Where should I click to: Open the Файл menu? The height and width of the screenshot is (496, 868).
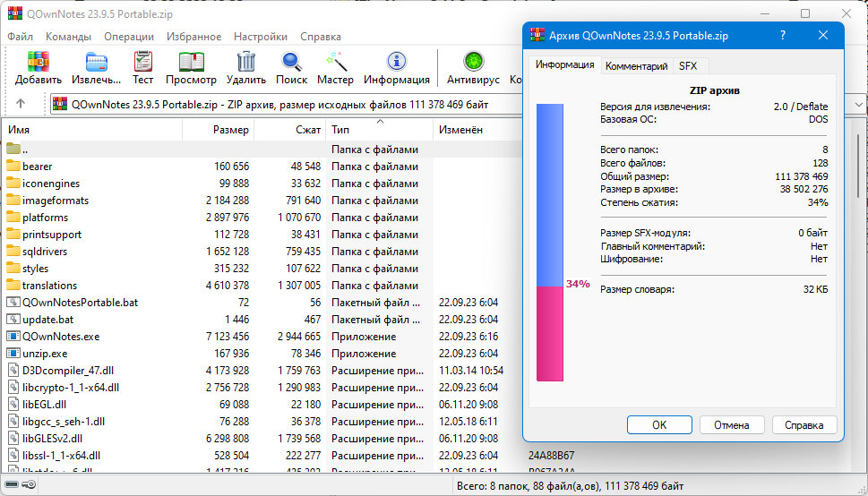(x=21, y=37)
